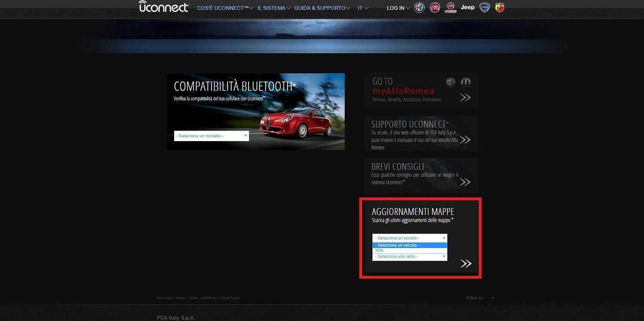Click the Aggiornamenti Mappe heading
The height and width of the screenshot is (321, 644).
(x=413, y=212)
